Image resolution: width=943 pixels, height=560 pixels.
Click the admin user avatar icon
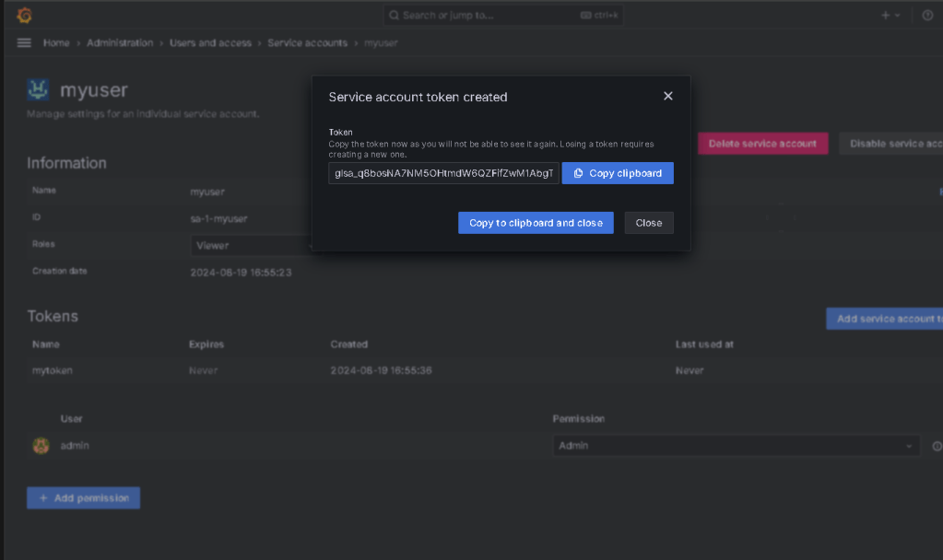(x=41, y=446)
